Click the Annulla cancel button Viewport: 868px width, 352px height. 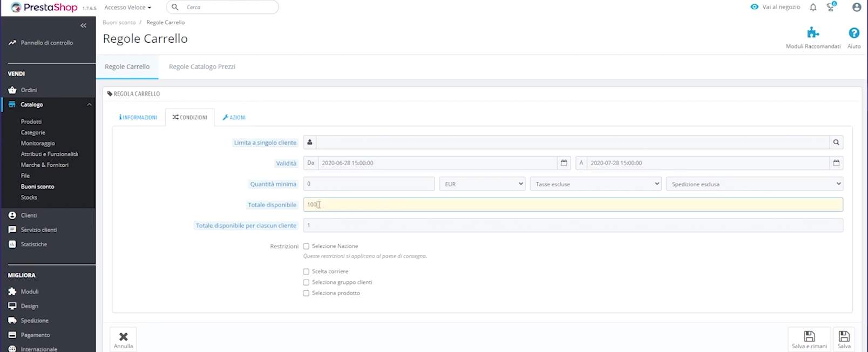[123, 340]
